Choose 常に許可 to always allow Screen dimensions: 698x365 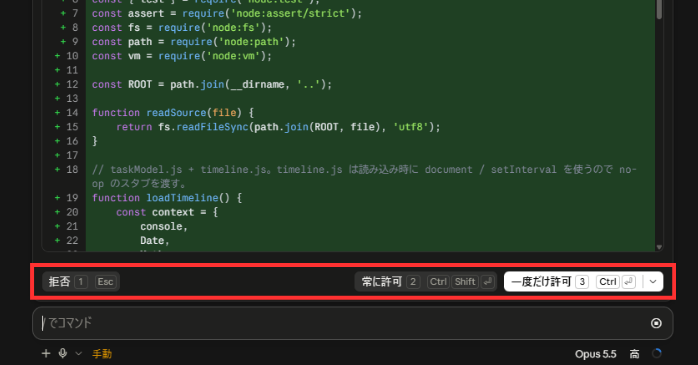point(425,282)
